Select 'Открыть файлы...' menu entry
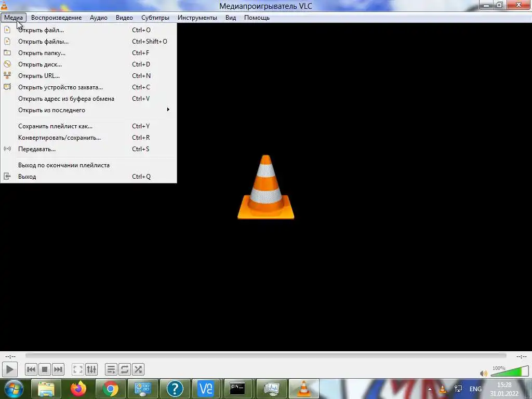Image resolution: width=532 pixels, height=399 pixels. [x=88, y=42]
